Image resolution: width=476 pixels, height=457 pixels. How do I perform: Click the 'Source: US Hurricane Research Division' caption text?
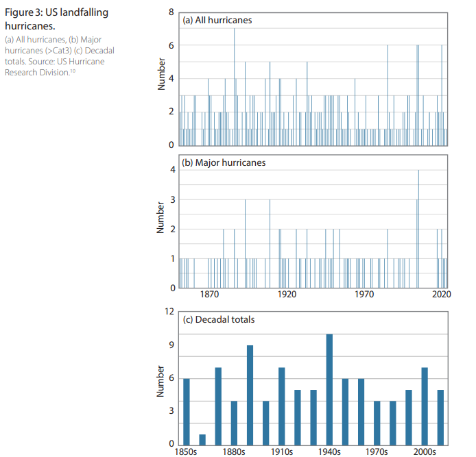tap(55, 67)
